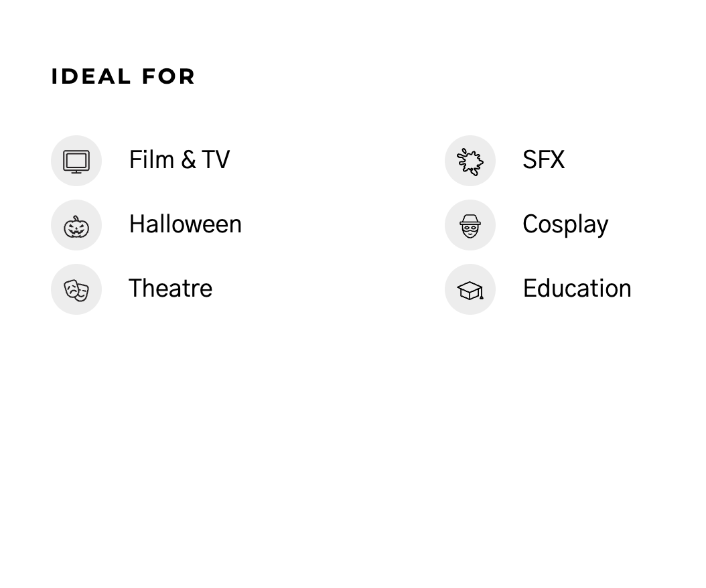
Task: Open the Film & TV label
Action: [x=179, y=160]
